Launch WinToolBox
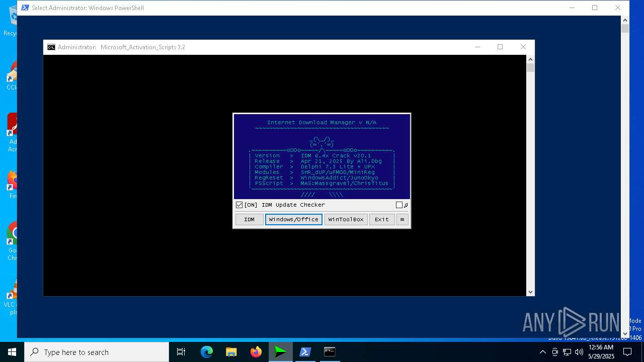The height and width of the screenshot is (362, 644). pyautogui.click(x=346, y=219)
